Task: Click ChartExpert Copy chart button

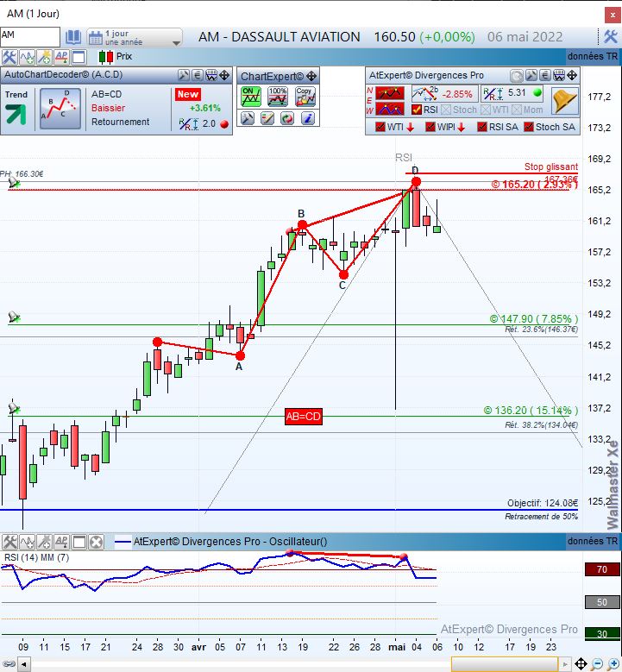Action: pos(305,97)
